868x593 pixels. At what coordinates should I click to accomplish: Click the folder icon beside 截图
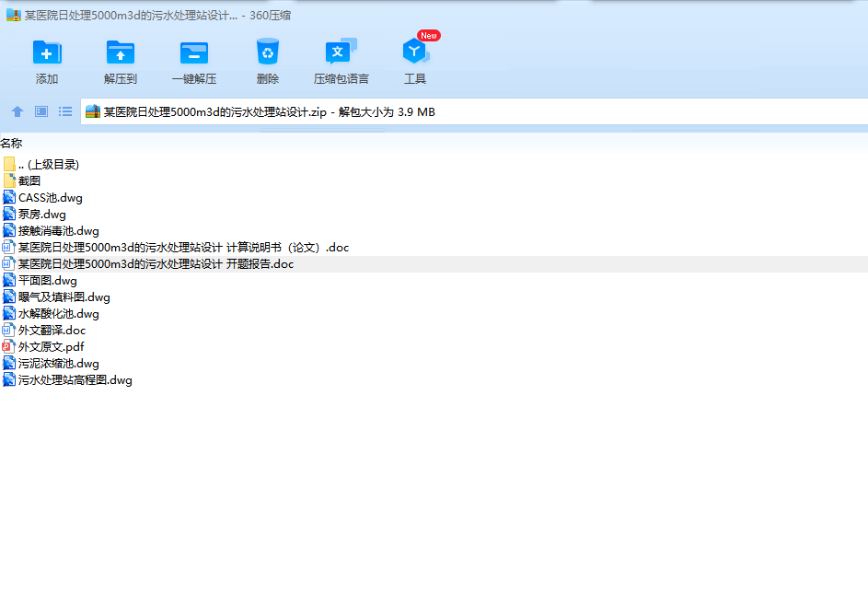click(9, 180)
